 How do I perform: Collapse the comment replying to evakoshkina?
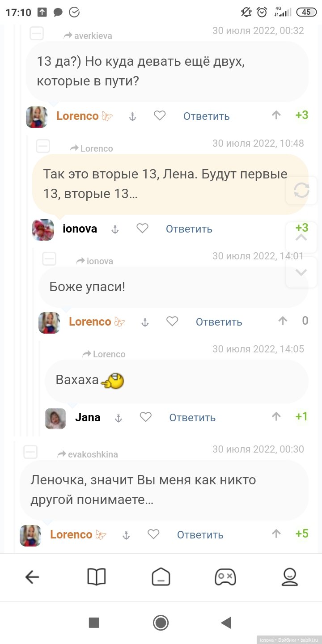(30, 452)
